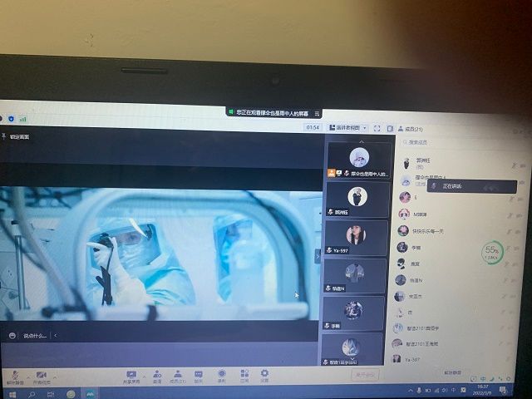Open the sharing banner menu icon

click(x=317, y=113)
